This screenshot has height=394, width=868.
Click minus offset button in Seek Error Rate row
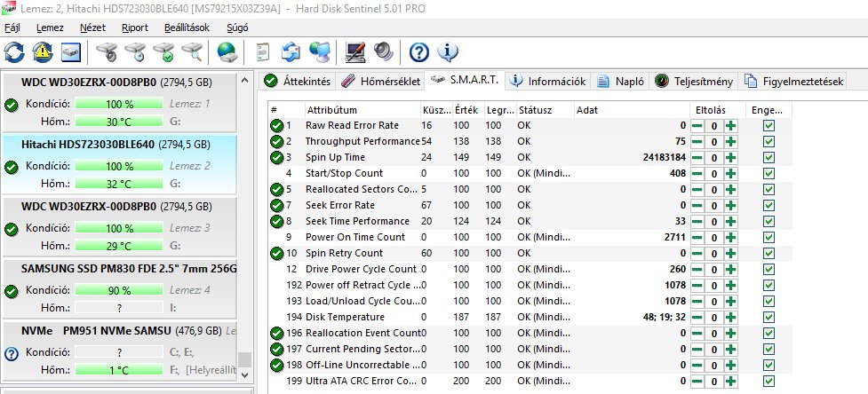pos(697,206)
